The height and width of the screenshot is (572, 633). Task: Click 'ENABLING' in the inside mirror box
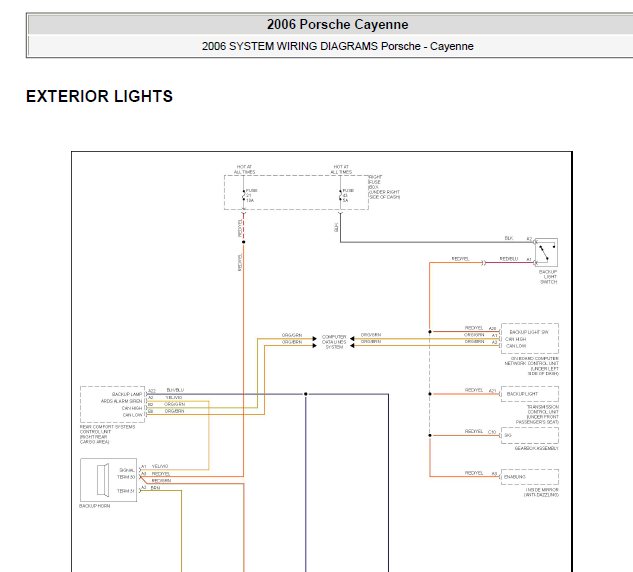pos(515,477)
